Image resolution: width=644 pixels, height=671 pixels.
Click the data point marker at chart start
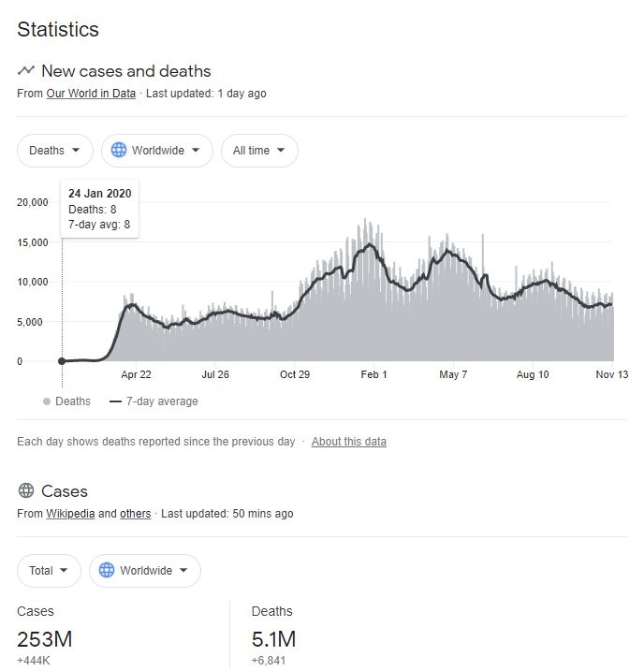[62, 360]
